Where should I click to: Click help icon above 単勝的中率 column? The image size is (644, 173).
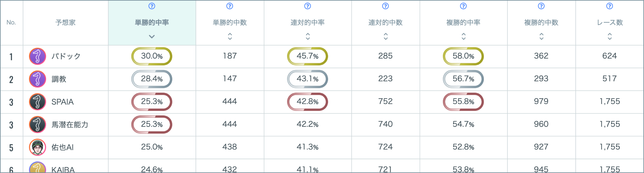152,6
